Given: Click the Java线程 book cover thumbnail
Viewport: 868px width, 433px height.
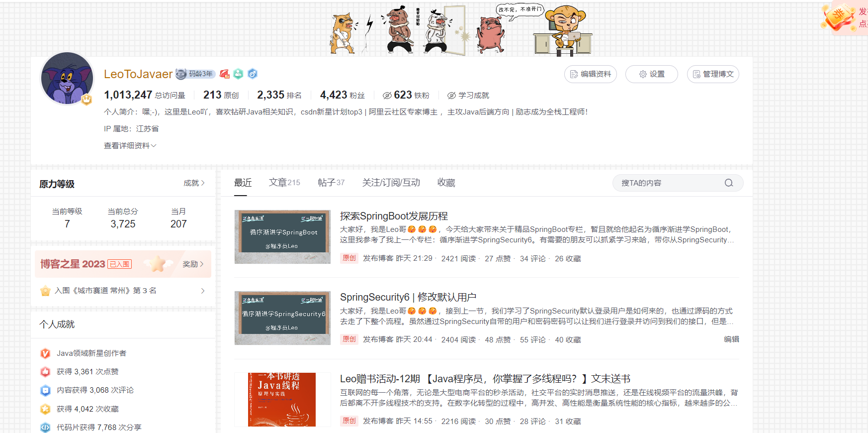Looking at the screenshot, I should (x=282, y=400).
